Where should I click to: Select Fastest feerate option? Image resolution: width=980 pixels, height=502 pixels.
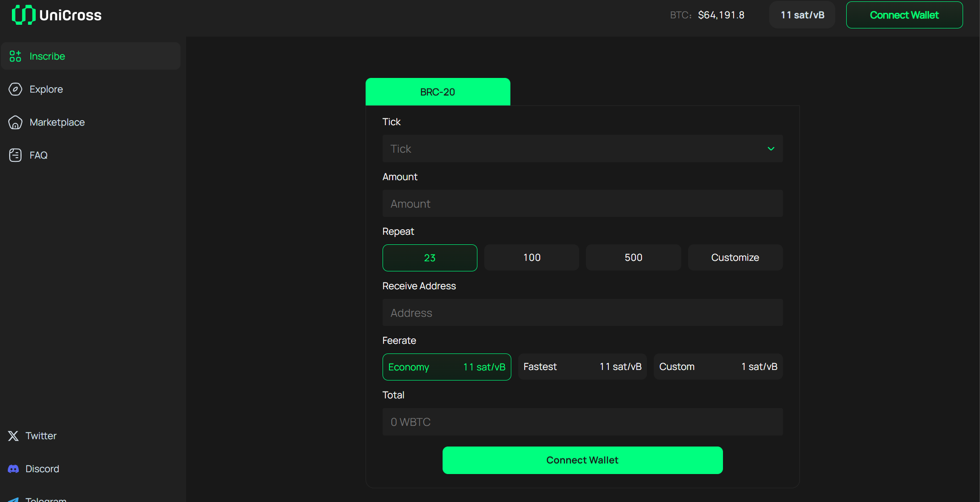pos(582,367)
